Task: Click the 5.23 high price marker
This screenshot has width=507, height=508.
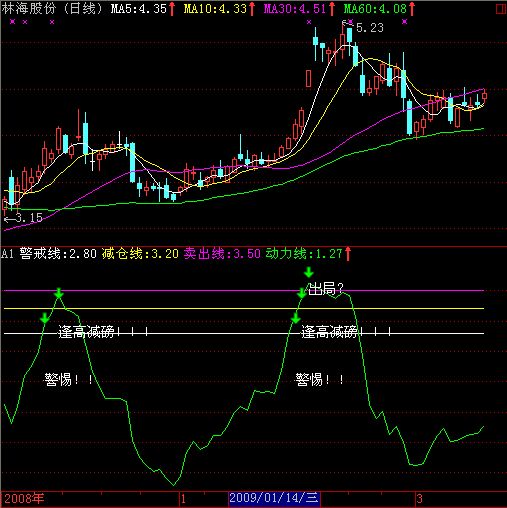Action: tap(370, 28)
